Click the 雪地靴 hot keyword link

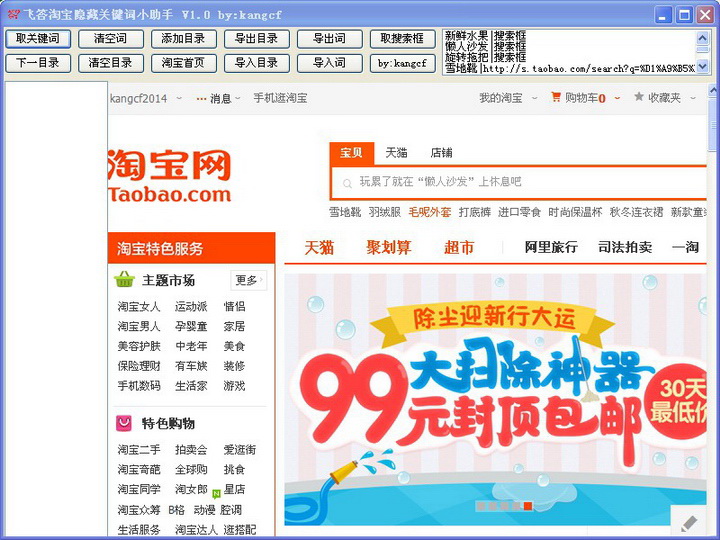pos(345,212)
